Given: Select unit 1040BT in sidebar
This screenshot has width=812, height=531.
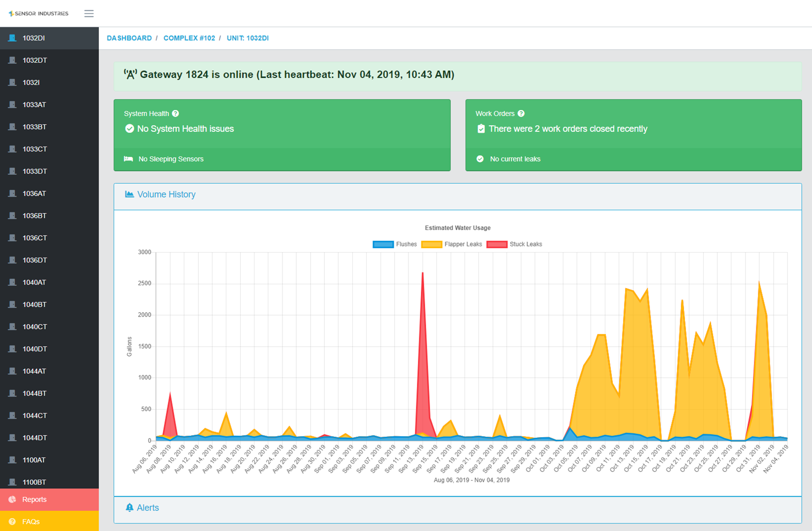Looking at the screenshot, I should click(x=49, y=304).
